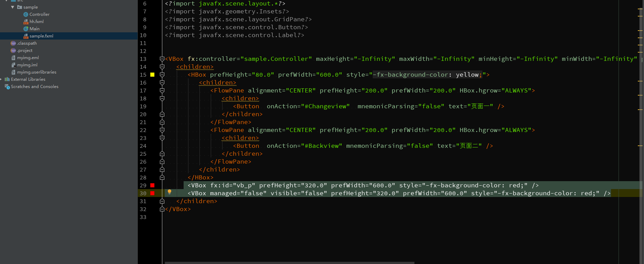The height and width of the screenshot is (264, 644).
Task: Open the Main class file
Action: 34,29
